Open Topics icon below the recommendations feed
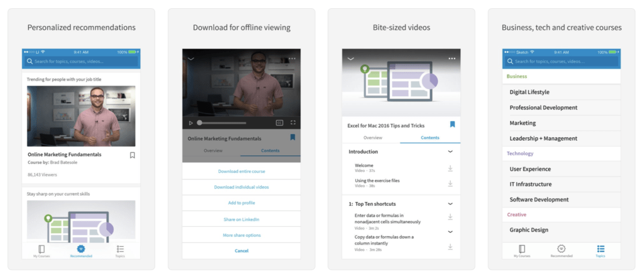 click(x=120, y=251)
